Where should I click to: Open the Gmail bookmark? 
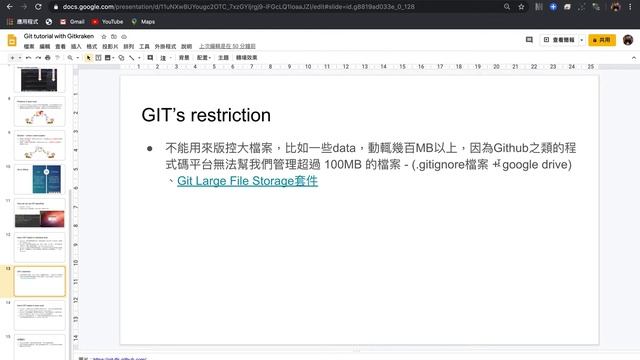click(72, 22)
